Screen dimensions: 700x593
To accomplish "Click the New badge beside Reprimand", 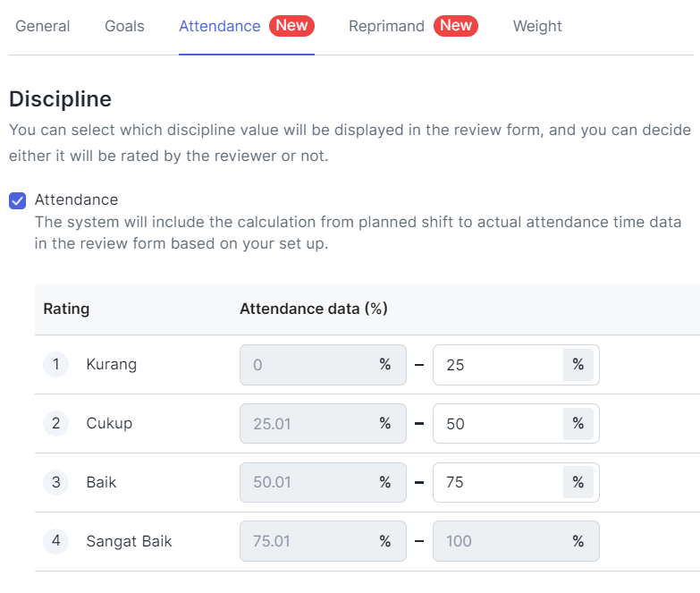I will pos(456,25).
